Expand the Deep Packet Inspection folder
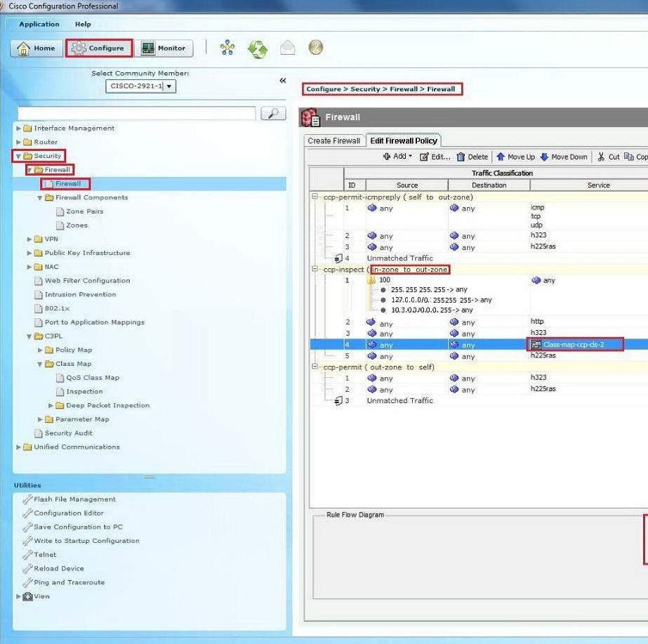Screen dimensions: 648x644 (51, 405)
